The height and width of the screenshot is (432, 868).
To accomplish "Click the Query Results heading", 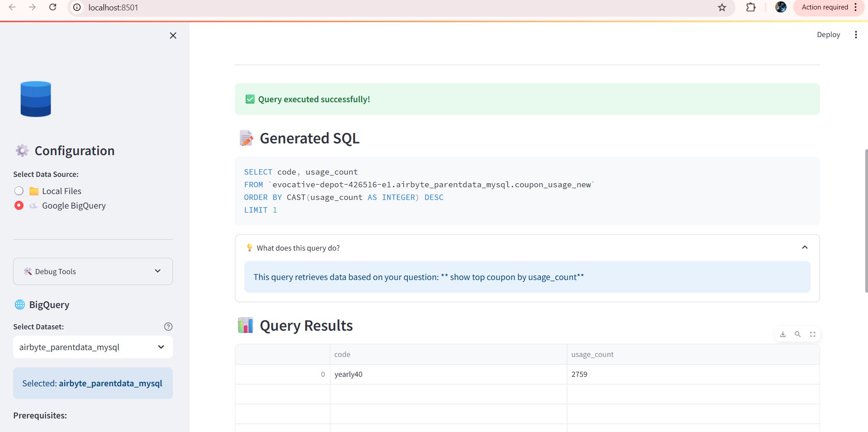I will pos(306,326).
